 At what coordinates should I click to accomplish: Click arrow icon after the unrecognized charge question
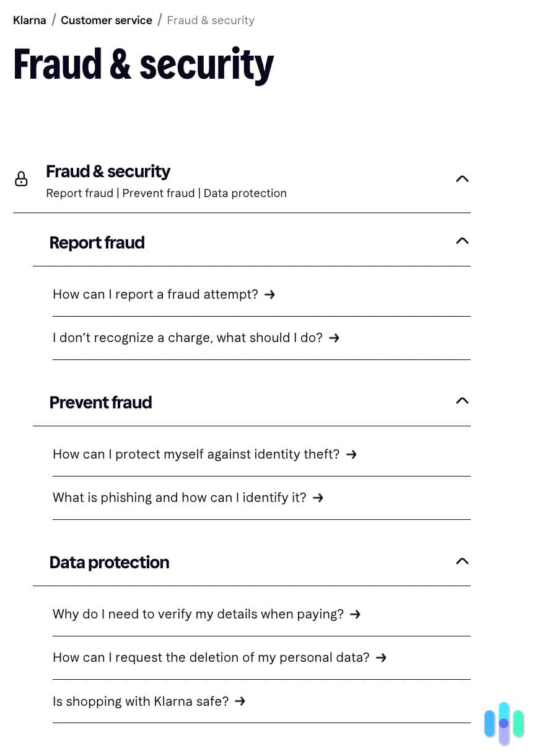coord(334,338)
